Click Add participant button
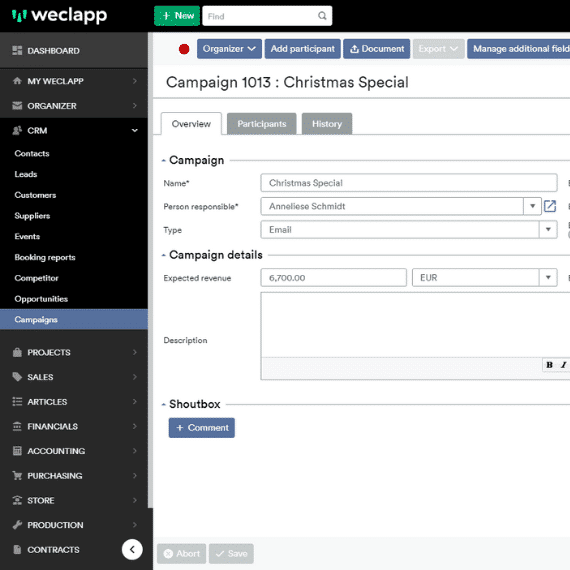The image size is (570, 570). tap(302, 49)
